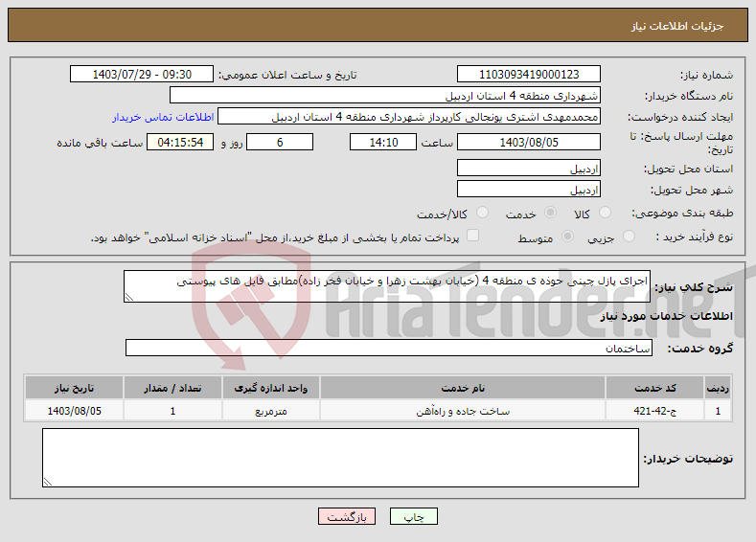Click the need number field 1103093419000123
The height and width of the screenshot is (542, 756).
point(528,74)
